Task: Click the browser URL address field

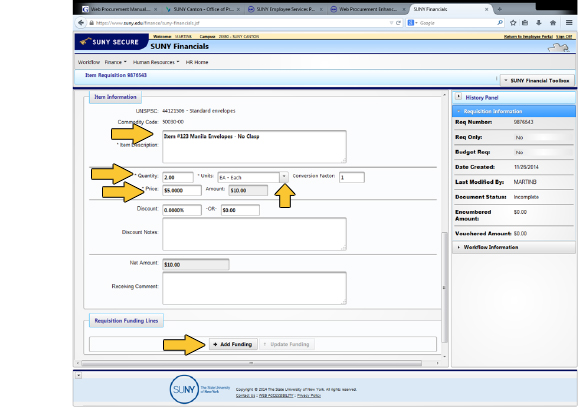Action: pyautogui.click(x=240, y=23)
